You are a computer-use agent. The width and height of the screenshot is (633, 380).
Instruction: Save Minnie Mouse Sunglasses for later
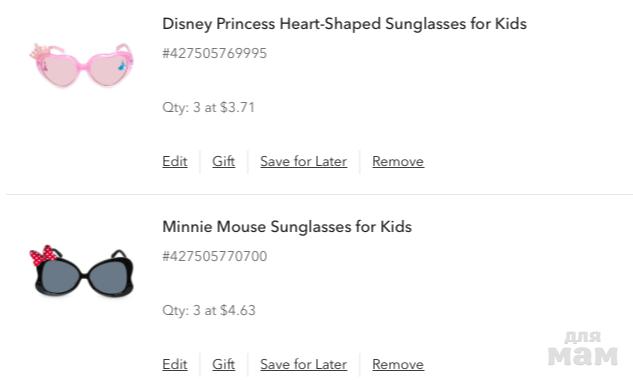click(304, 364)
